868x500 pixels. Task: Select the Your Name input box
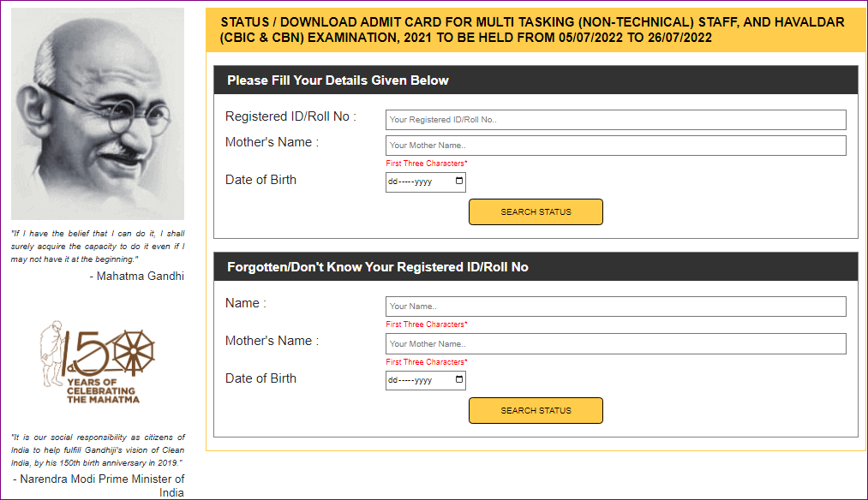pos(615,307)
